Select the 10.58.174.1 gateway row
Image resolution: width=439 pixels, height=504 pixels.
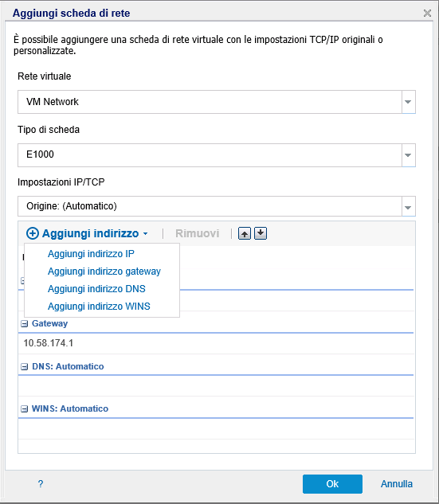(x=216, y=343)
